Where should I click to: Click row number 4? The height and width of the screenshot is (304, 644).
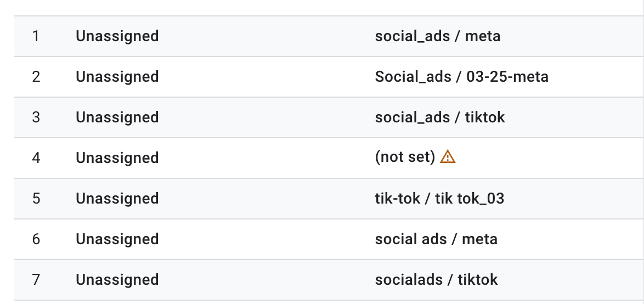(36, 158)
